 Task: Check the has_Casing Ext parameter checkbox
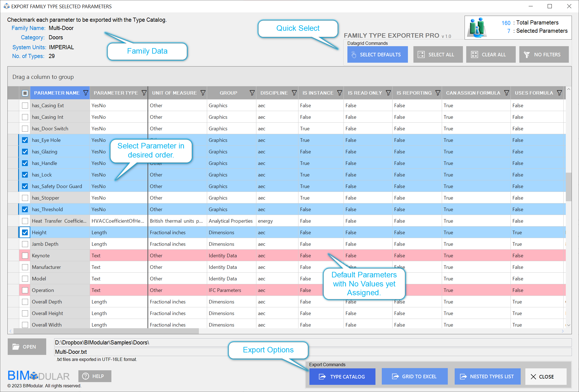(x=25, y=106)
